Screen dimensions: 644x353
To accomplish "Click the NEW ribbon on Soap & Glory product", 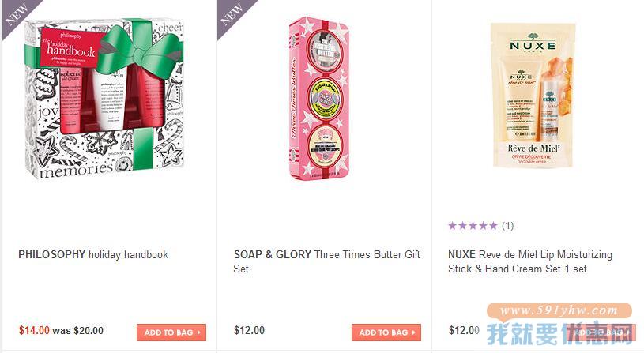I will click(232, 14).
